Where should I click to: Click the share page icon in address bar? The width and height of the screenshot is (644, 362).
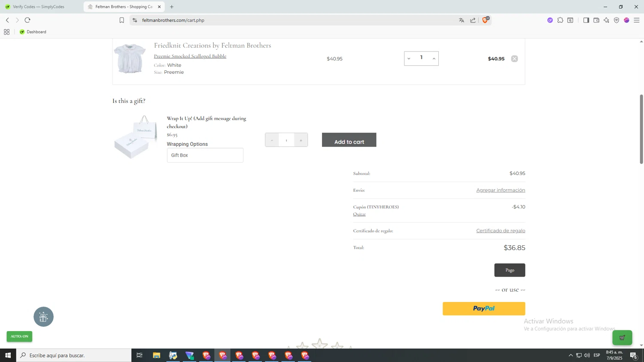473,20
